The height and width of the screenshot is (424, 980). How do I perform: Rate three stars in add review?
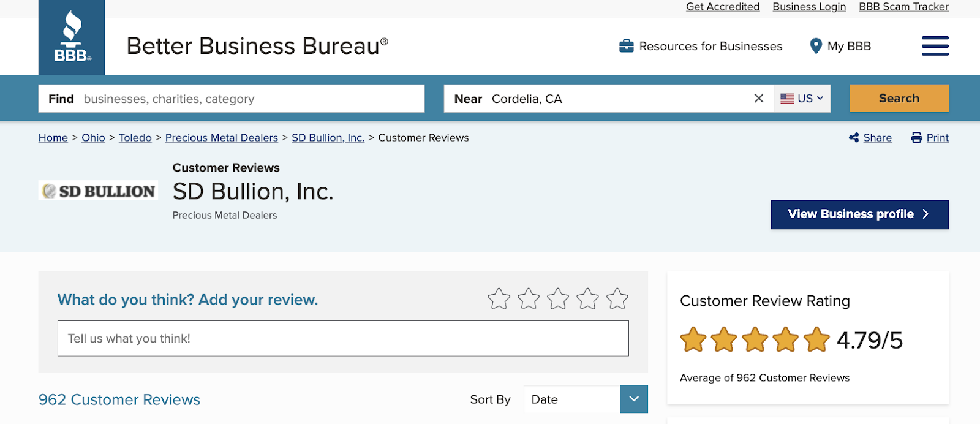558,299
